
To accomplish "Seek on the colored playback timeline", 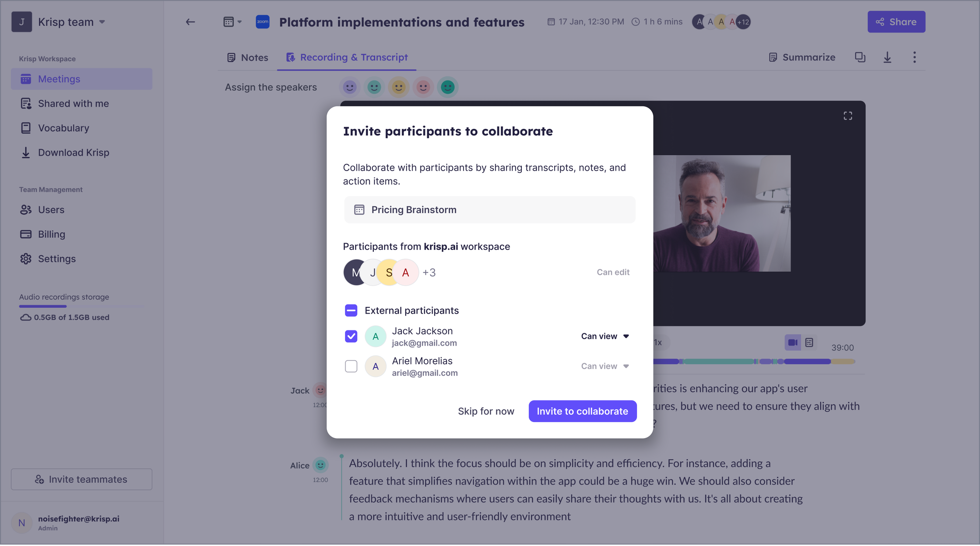I will [754, 362].
